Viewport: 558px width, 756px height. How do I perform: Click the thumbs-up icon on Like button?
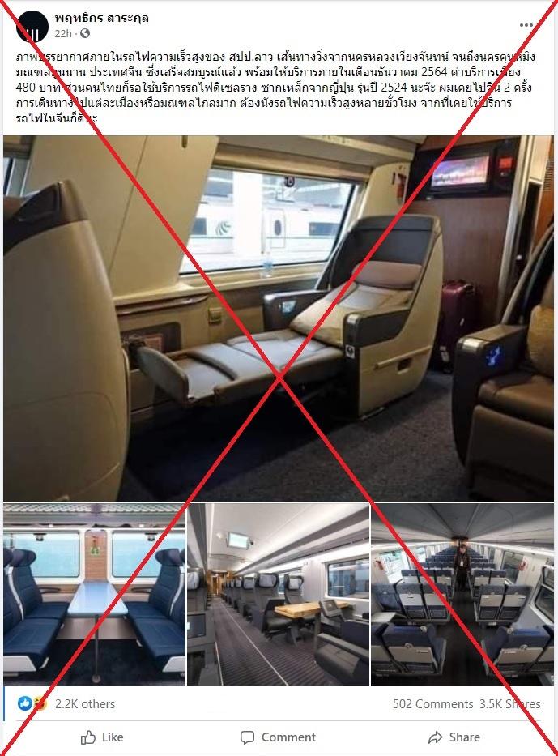point(87,737)
